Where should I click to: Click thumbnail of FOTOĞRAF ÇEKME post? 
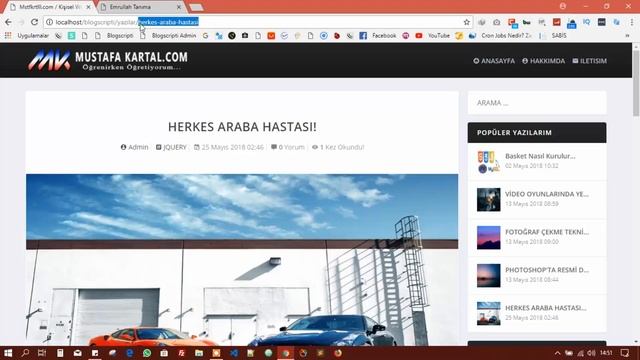click(x=488, y=238)
